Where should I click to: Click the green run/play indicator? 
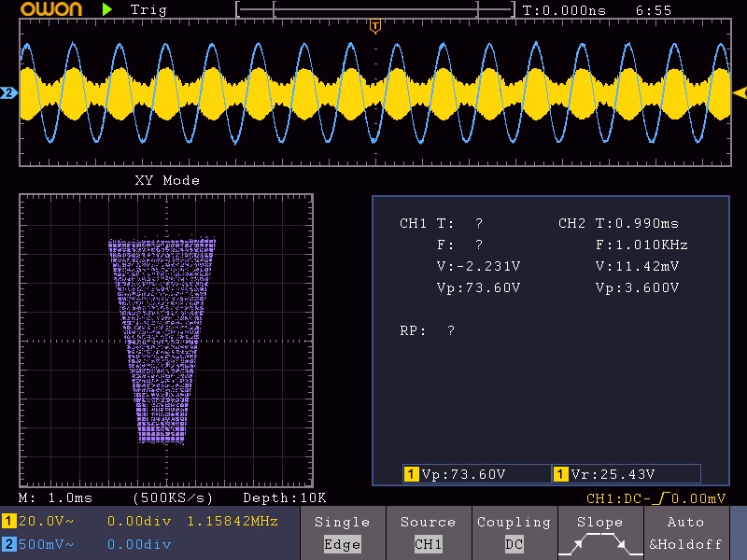[107, 9]
